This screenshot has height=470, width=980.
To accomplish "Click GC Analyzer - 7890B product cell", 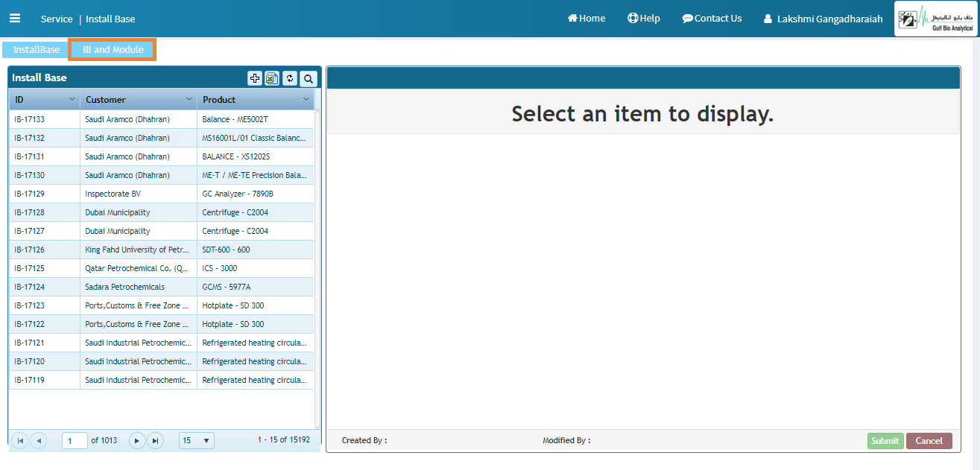I will tap(256, 194).
